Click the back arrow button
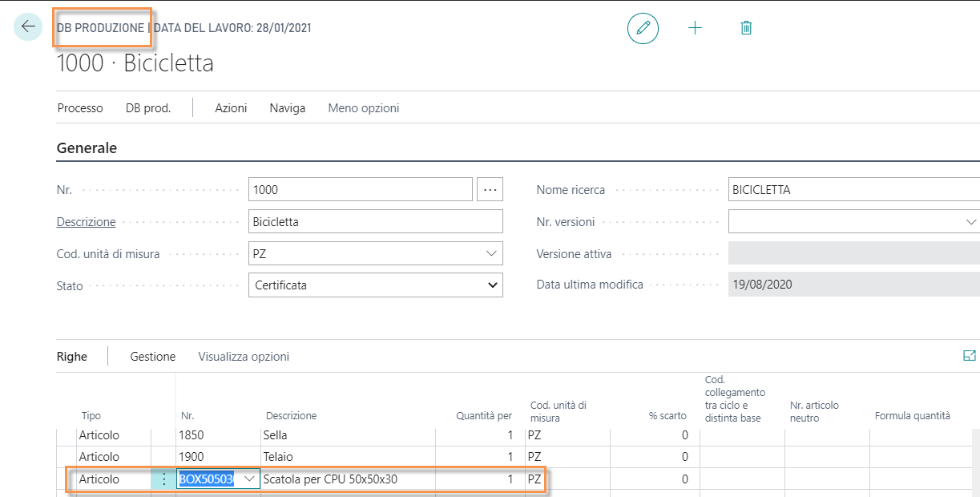Screen dimensions: 980x497 (28, 27)
